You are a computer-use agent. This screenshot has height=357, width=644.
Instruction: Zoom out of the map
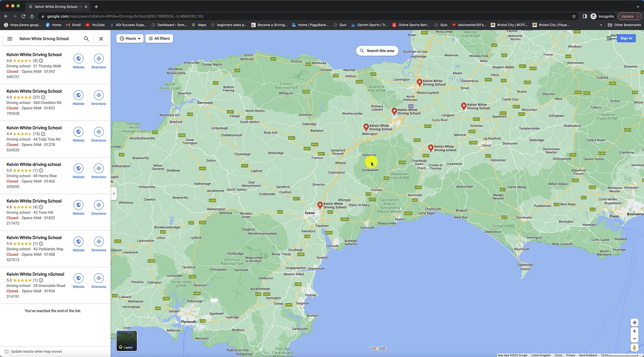(x=634, y=339)
